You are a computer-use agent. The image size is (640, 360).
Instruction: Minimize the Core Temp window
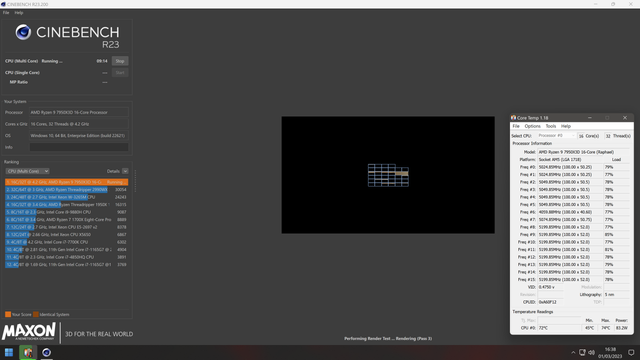coord(589,118)
